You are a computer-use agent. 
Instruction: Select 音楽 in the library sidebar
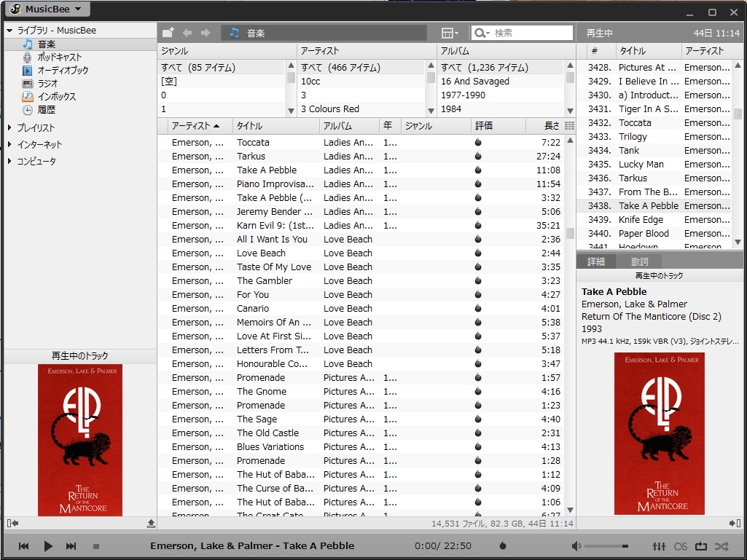point(47,44)
